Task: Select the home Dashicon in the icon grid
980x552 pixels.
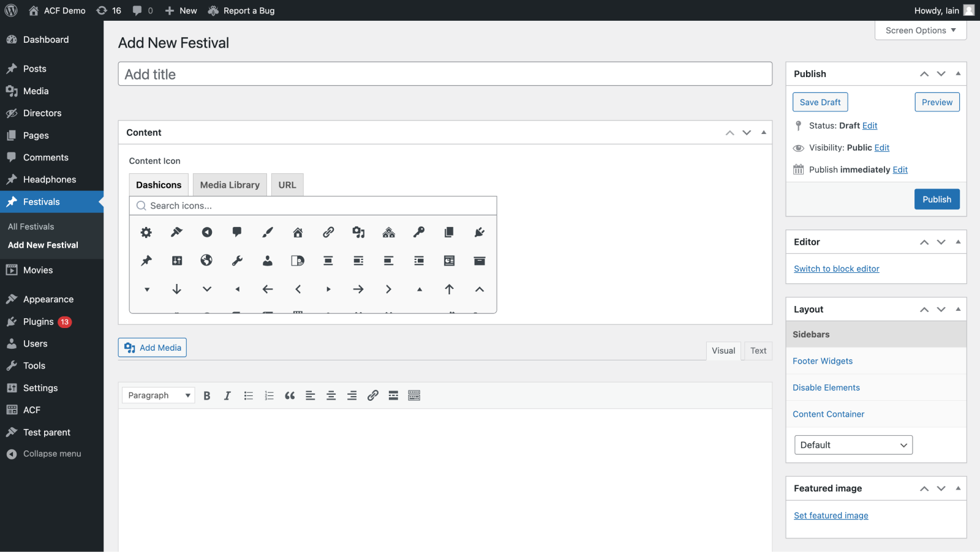Action: tap(298, 233)
